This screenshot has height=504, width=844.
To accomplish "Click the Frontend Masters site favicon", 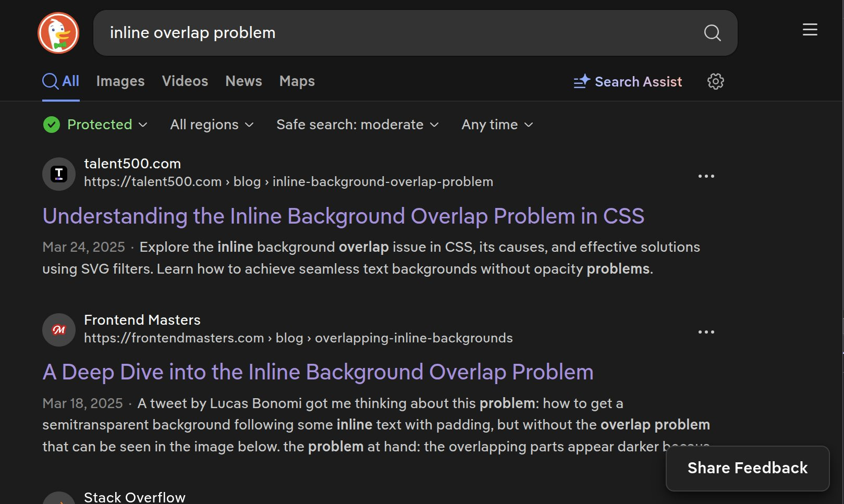I will click(58, 329).
